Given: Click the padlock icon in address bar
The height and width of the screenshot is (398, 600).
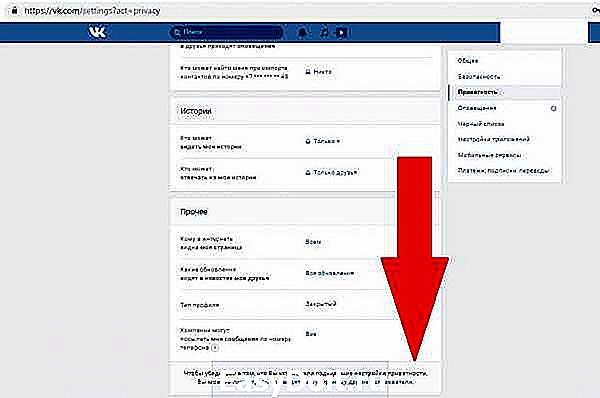Looking at the screenshot, I should (x=14, y=11).
